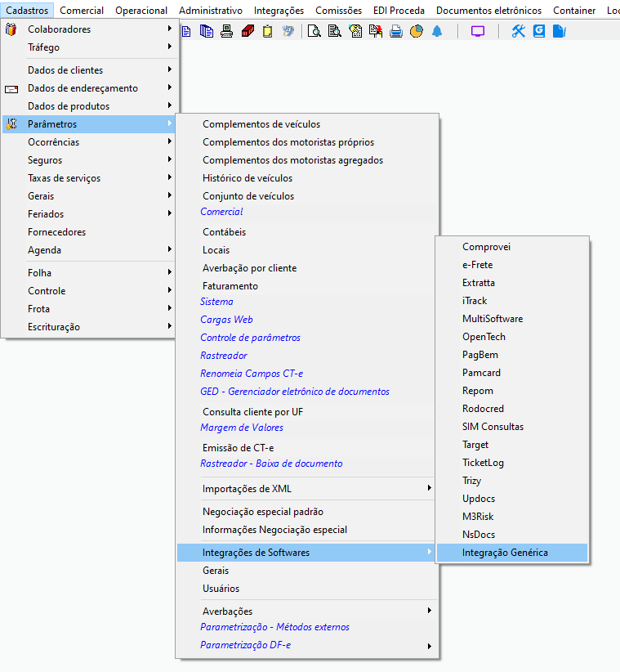Open the Comercial menu bar item

pyautogui.click(x=82, y=11)
